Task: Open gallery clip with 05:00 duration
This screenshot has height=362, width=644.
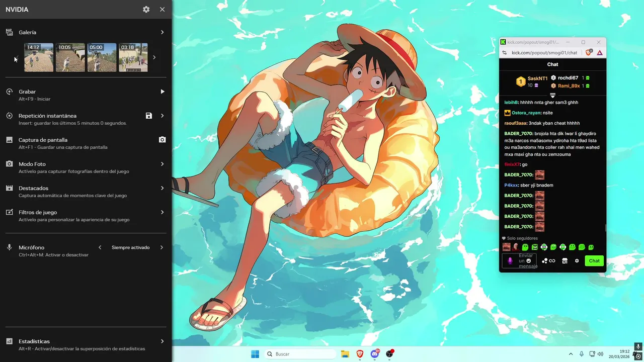Action: [102, 57]
